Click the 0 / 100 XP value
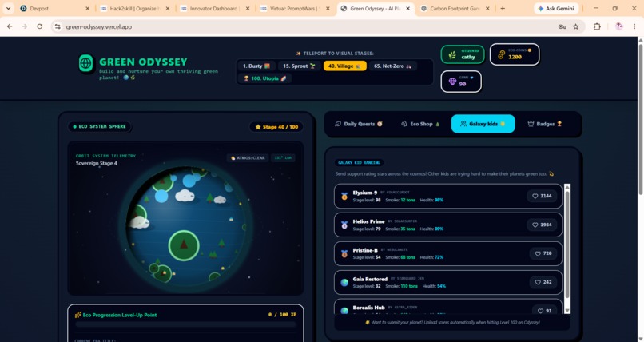The width and height of the screenshot is (644, 342). (282, 315)
